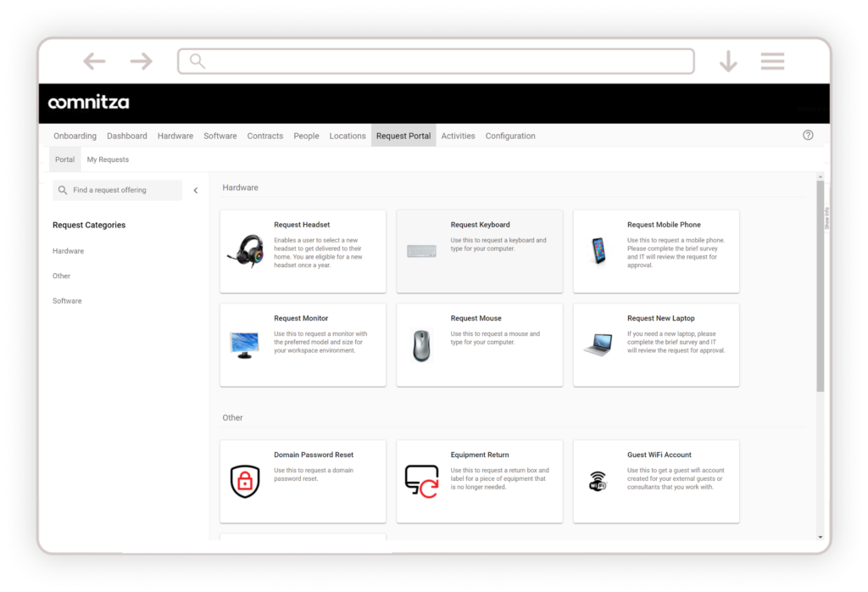Click the Find a request offering search field
Image resolution: width=868 pixels, height=592 pixels.
tap(117, 190)
